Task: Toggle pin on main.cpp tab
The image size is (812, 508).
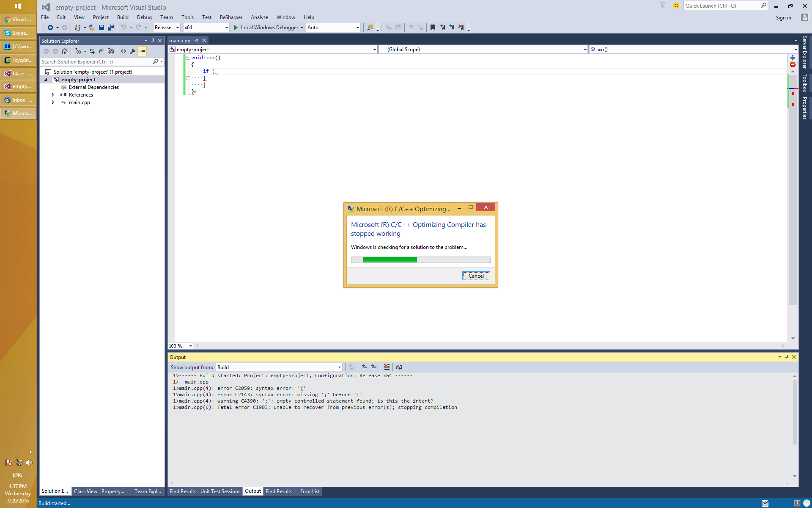Action: (x=196, y=41)
